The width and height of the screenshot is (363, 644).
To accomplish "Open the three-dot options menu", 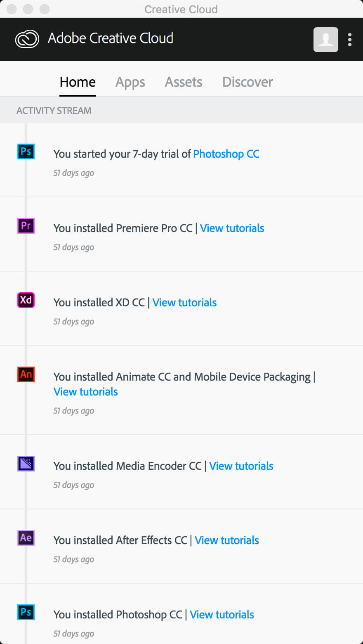I will (350, 40).
